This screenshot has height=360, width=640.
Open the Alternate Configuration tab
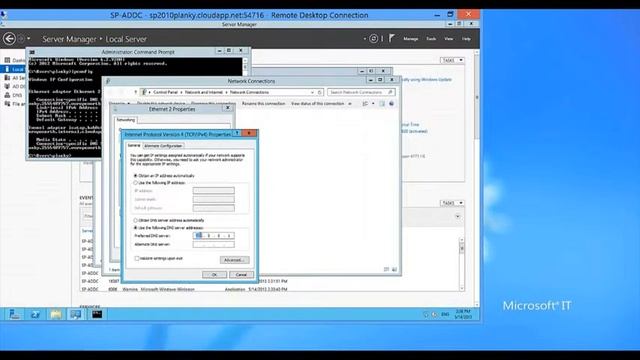point(163,146)
